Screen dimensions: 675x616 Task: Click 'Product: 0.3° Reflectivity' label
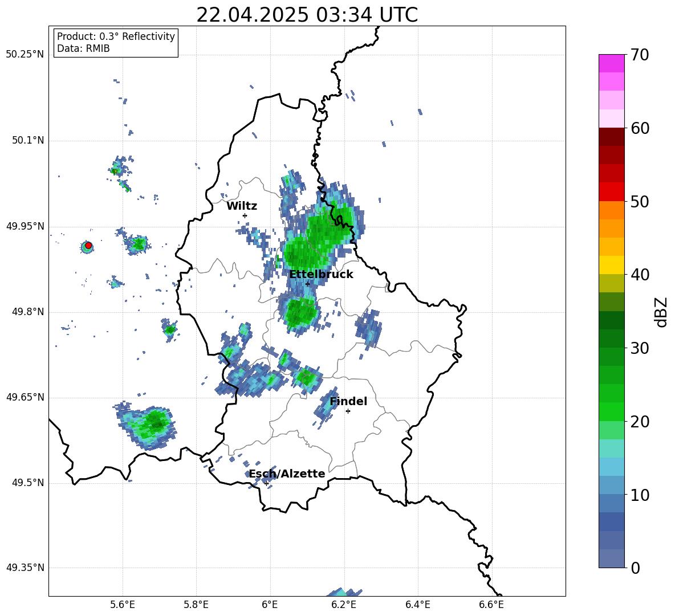[116, 36]
